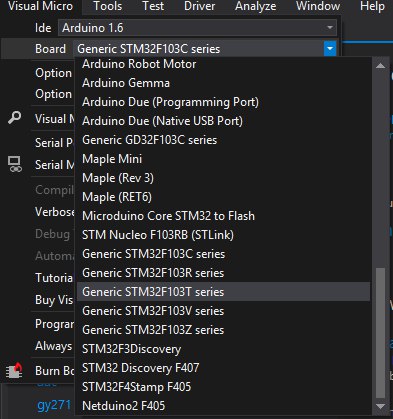Select Generic GD32F103C series
The image size is (393, 419).
(x=223, y=140)
